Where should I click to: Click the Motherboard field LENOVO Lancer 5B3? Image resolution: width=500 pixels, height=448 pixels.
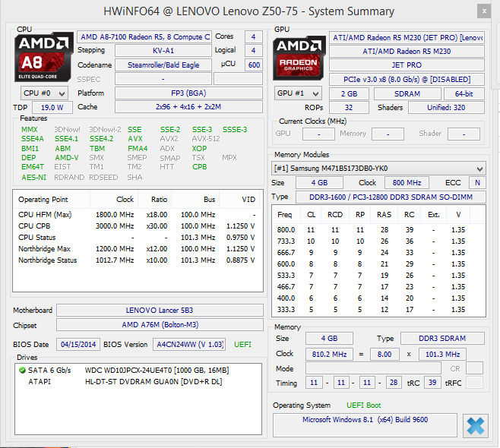pyautogui.click(x=160, y=310)
